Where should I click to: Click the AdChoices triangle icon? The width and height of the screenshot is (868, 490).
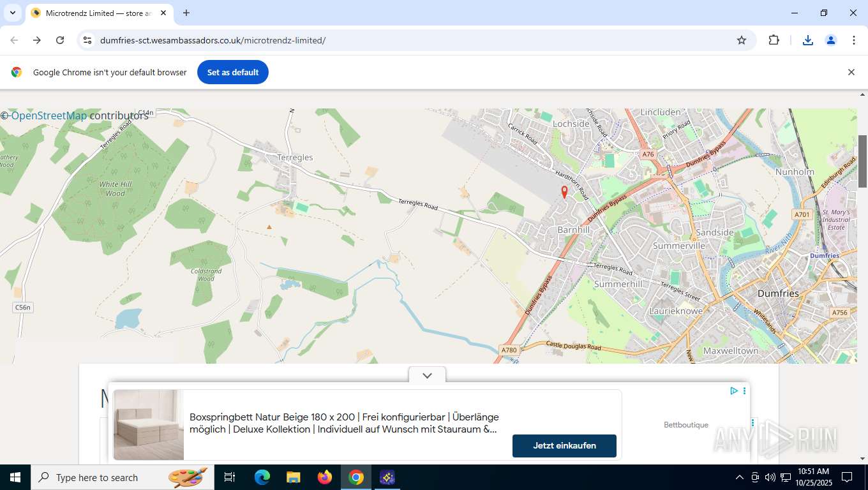(734, 390)
